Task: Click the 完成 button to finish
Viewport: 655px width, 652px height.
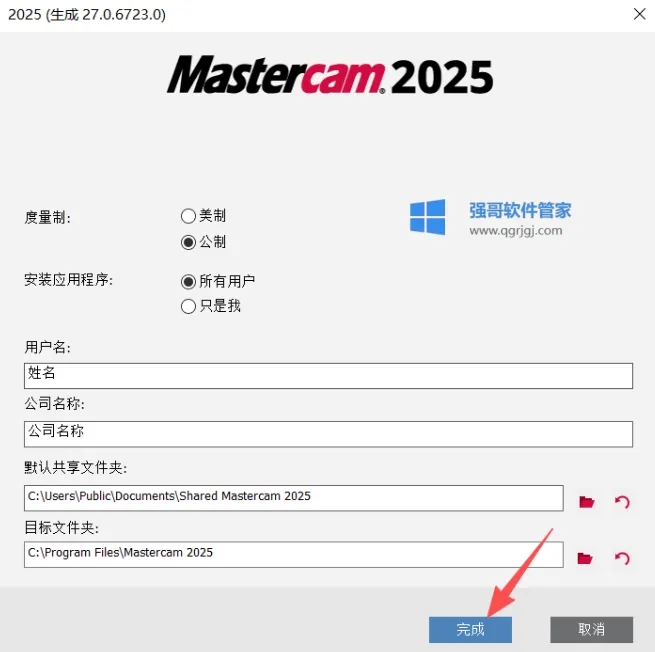Action: pos(470,629)
